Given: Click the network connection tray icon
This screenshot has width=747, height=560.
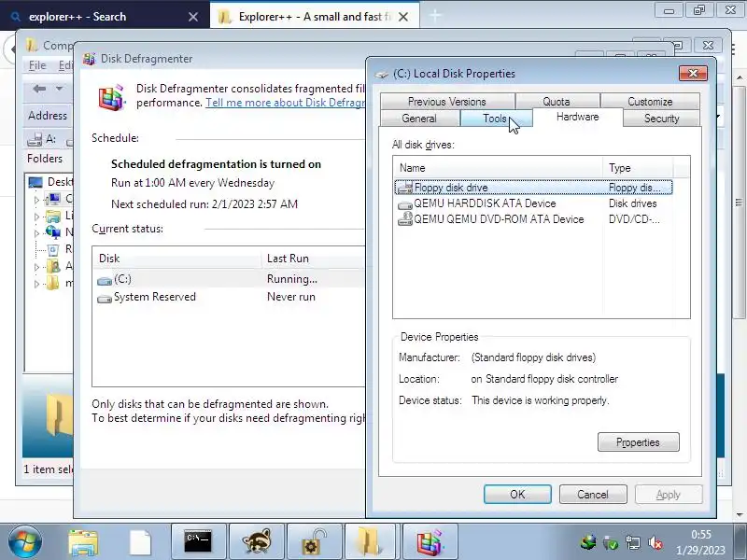Looking at the screenshot, I should pos(633,542).
